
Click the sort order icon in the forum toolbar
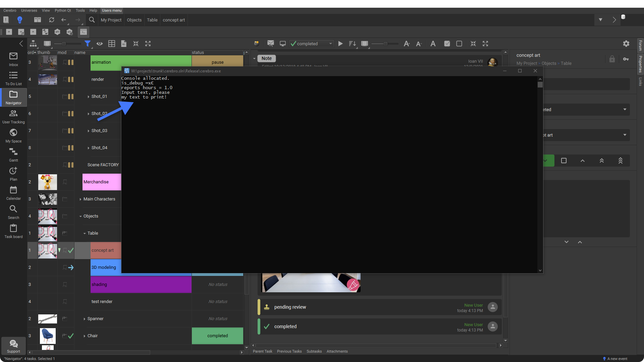[x=352, y=44]
